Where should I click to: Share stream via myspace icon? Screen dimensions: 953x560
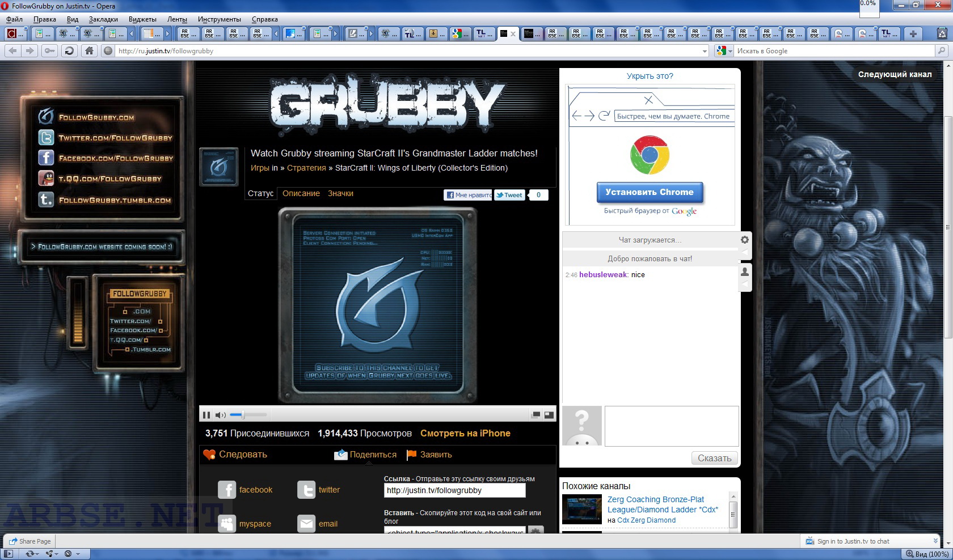227,524
